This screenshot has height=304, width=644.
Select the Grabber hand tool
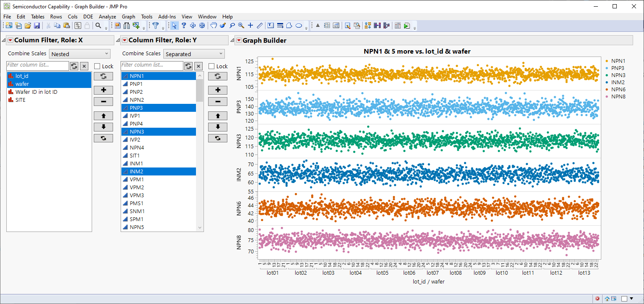[213, 26]
